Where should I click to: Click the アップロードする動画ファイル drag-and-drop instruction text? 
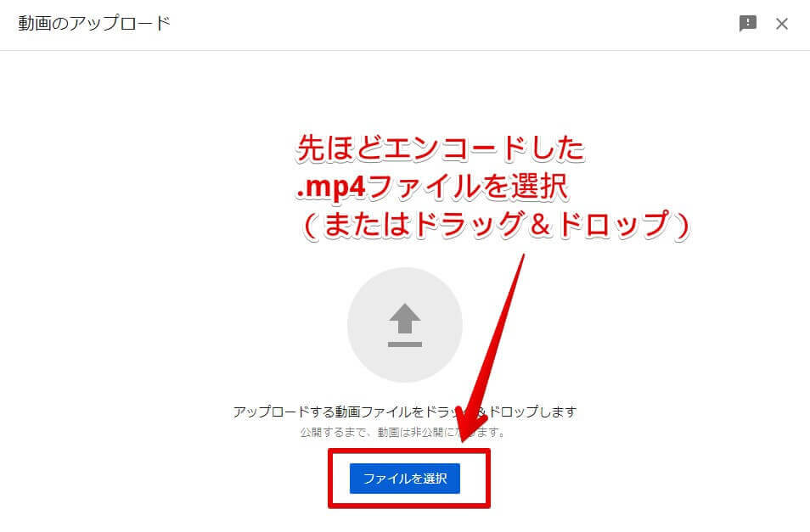404,412
